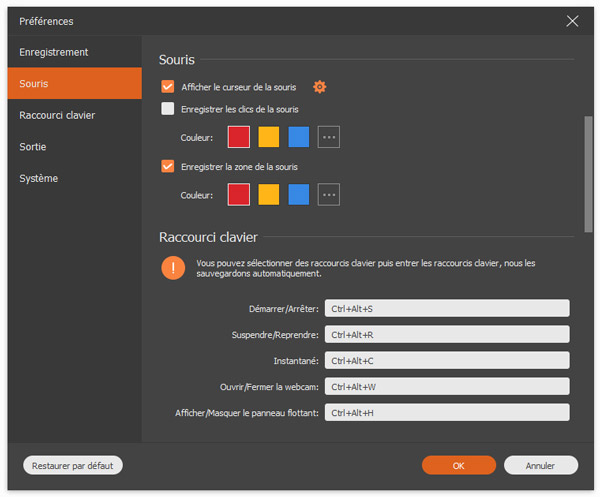Click the orange exclamation info icon
Screen dimensions: 600x497
point(173,268)
